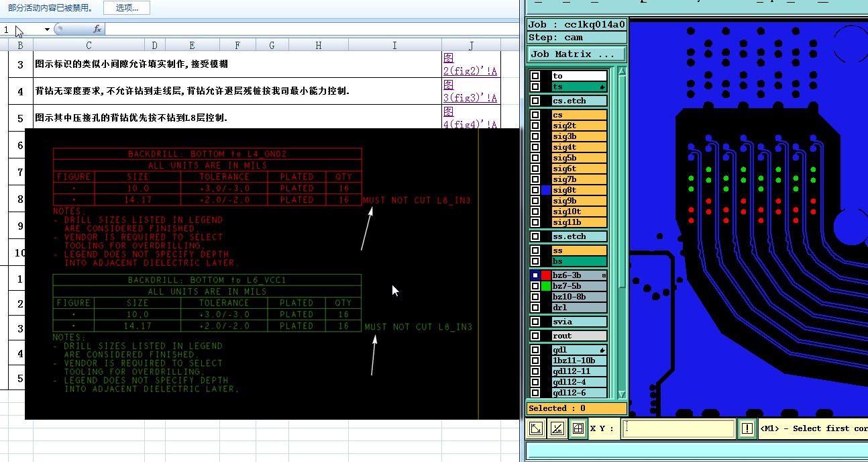Toggle the bz7-5b layer checkbox
Viewport: 868px width, 462px height.
(x=535, y=286)
